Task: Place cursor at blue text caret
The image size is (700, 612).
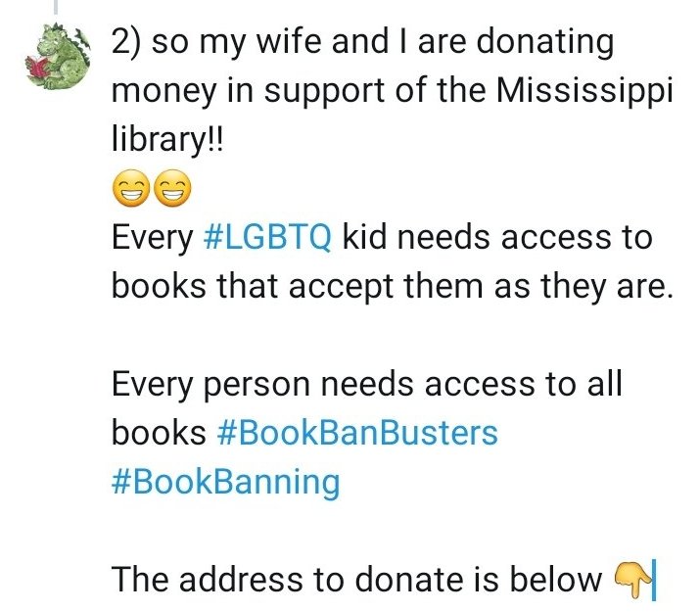Action: (x=654, y=580)
